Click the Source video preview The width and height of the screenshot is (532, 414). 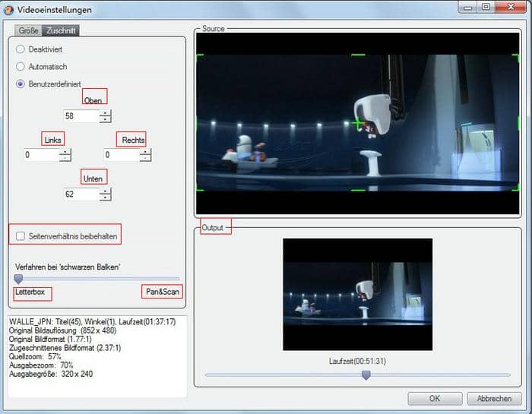coord(358,123)
